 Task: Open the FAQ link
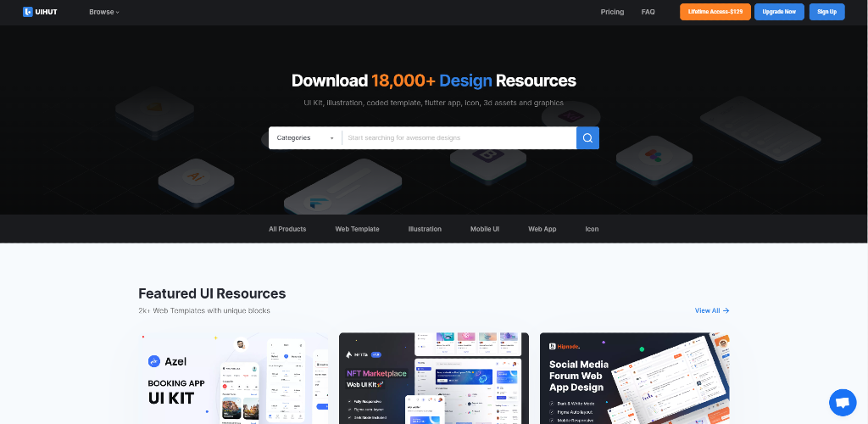click(648, 12)
